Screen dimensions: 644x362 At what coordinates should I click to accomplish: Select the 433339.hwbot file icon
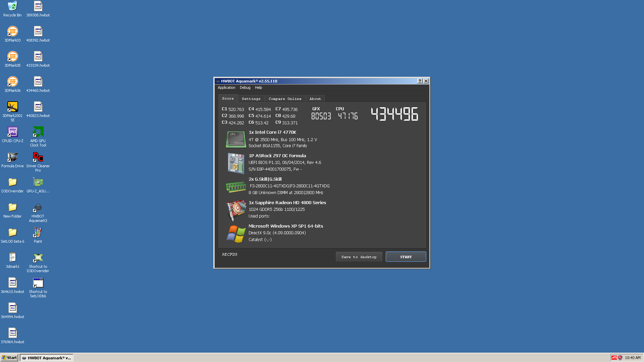point(38,59)
